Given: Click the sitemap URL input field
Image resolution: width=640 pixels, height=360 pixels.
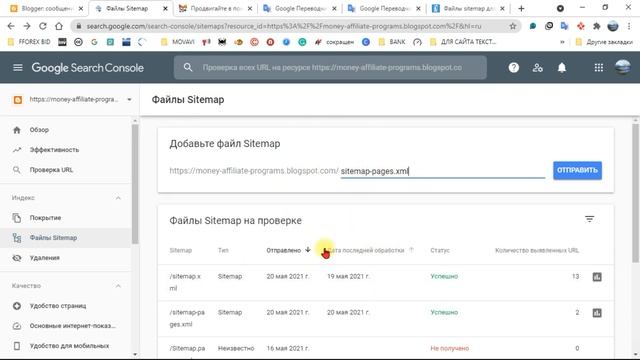Looking at the screenshot, I should (442, 171).
